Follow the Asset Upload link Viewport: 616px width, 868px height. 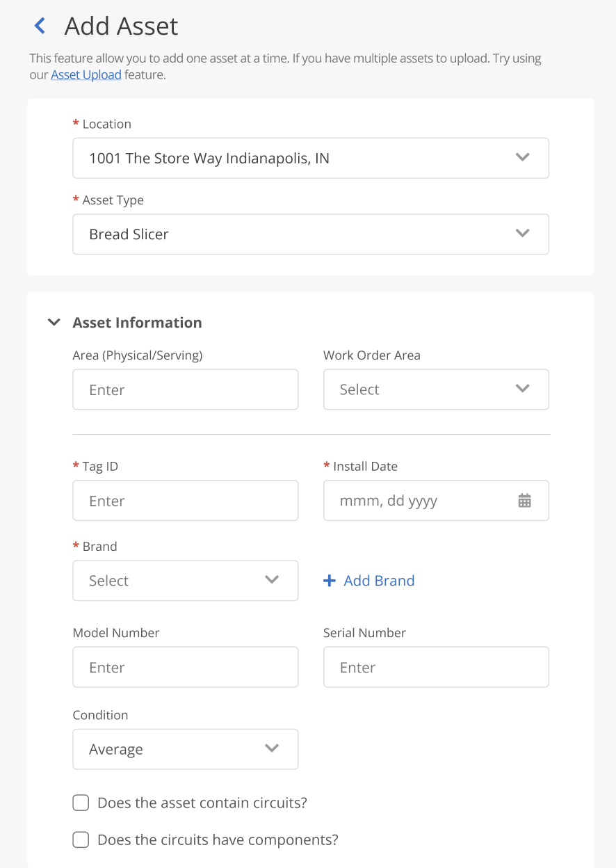[86, 75]
